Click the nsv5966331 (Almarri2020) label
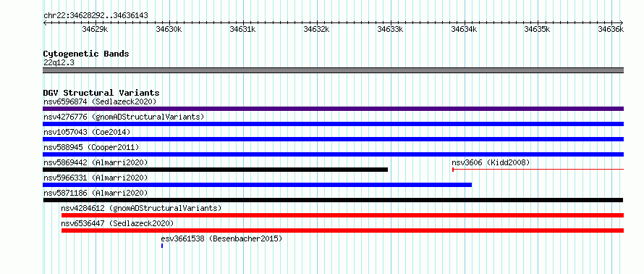The height and width of the screenshot is (274, 644). coord(96,178)
